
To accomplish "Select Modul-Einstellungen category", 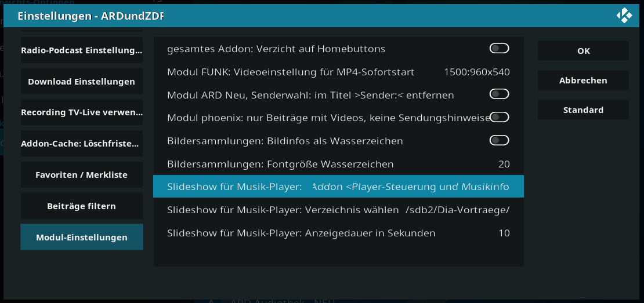I will [82, 237].
